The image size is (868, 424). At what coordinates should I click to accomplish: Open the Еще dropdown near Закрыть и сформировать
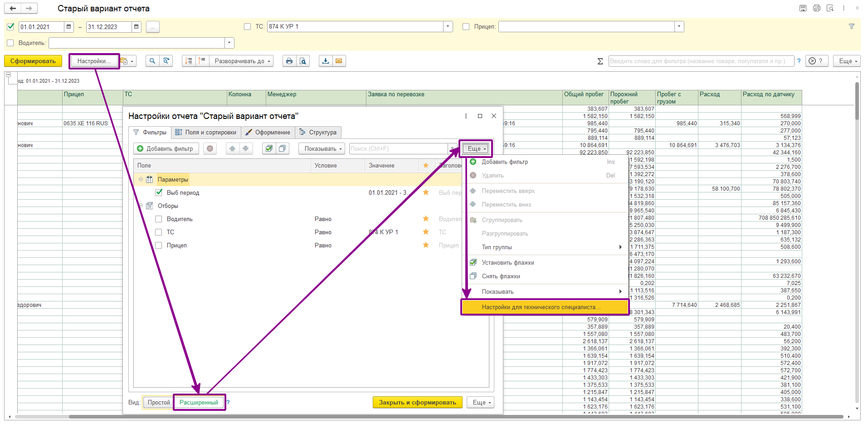pos(480,402)
